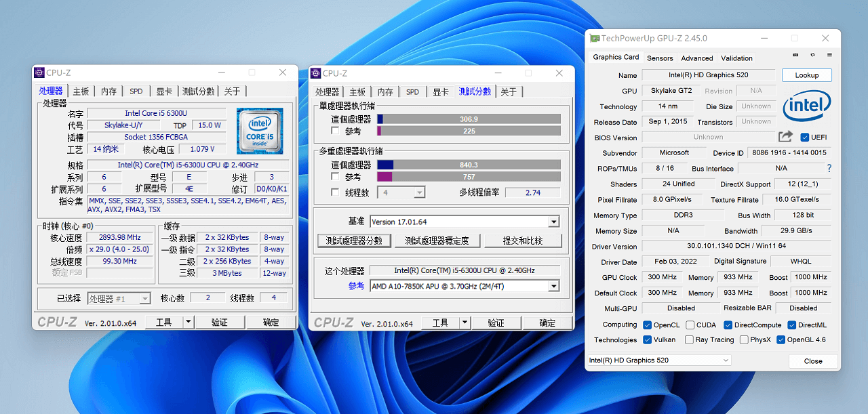Click the GPU-Z title bar app icon
Screen dimensions: 868x414
(x=595, y=39)
